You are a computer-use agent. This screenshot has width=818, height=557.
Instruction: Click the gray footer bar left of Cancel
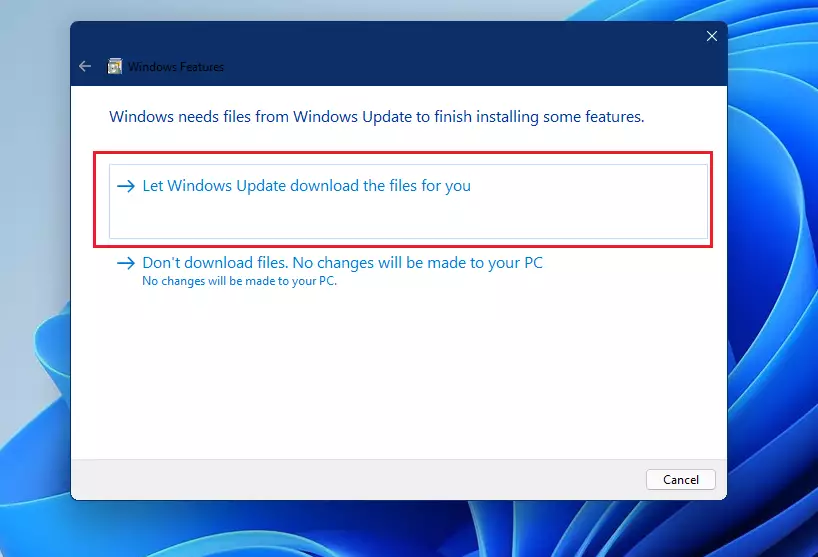coord(350,479)
